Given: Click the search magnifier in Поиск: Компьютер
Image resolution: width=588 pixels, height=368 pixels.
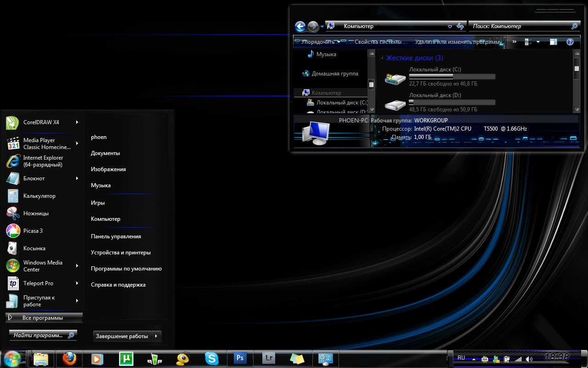Looking at the screenshot, I should [x=574, y=27].
